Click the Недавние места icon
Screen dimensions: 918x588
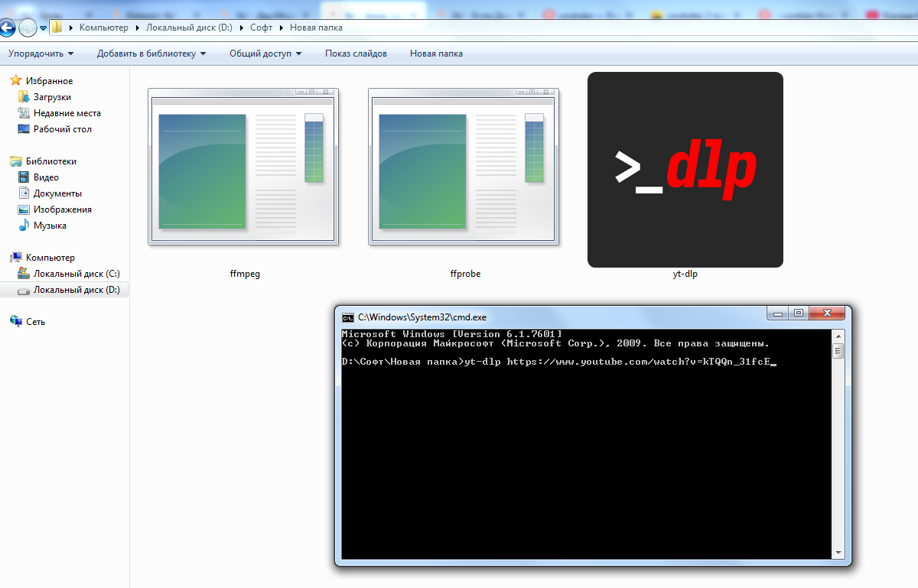[24, 113]
